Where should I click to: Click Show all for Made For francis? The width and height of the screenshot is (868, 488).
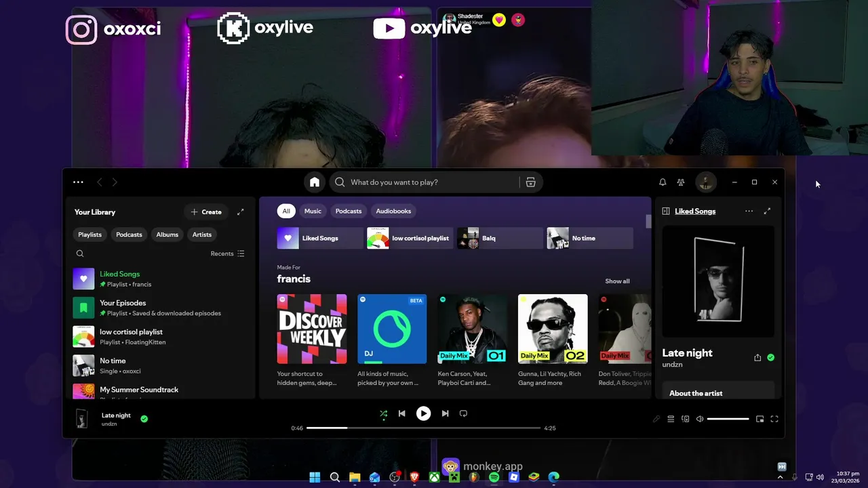tap(617, 281)
